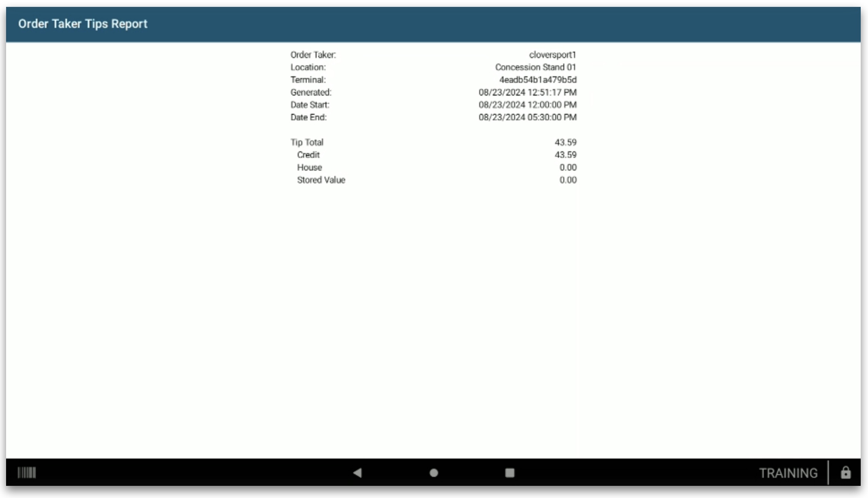The width and height of the screenshot is (868, 498).
Task: Click the House amount 0.00
Action: (x=568, y=168)
